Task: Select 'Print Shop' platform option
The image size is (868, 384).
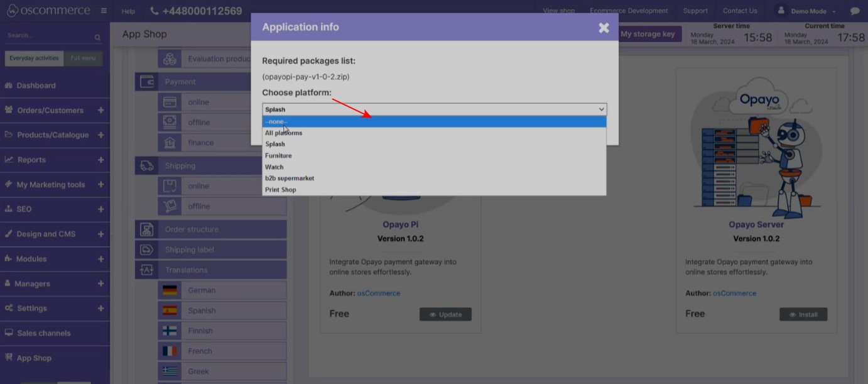Action: (434, 190)
